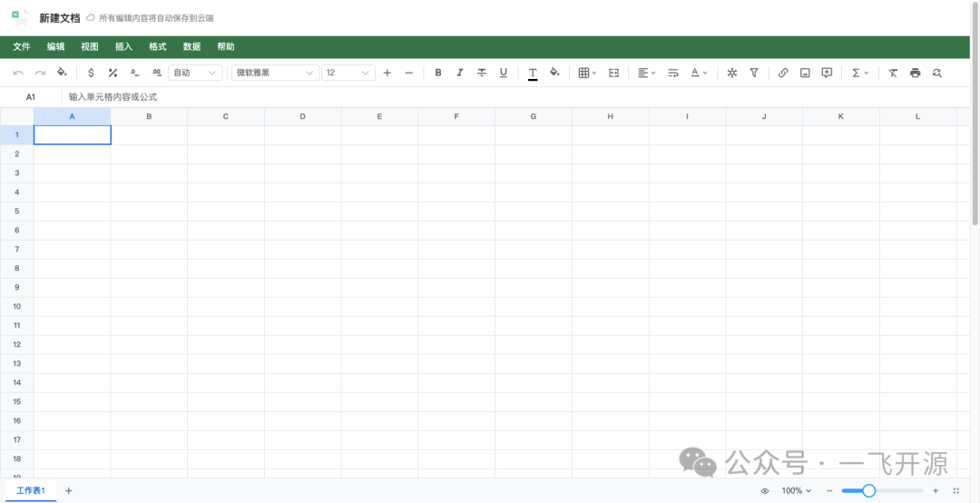
Task: Click the cloud autosave status icon
Action: coord(90,18)
